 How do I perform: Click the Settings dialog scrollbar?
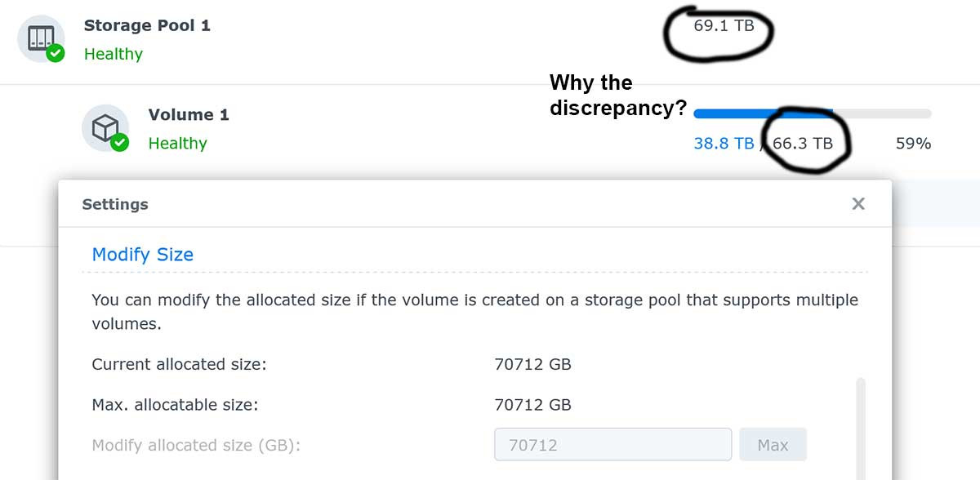860,424
